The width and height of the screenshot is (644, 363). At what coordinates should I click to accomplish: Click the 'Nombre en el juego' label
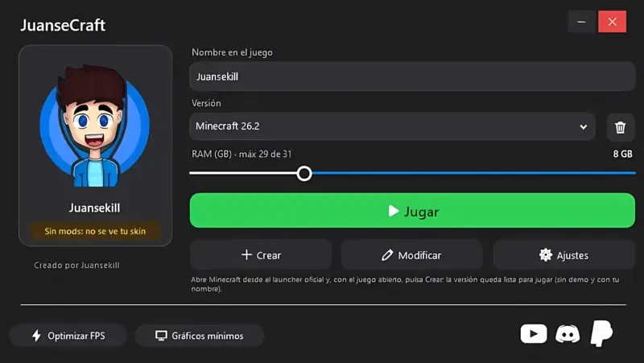click(x=232, y=52)
